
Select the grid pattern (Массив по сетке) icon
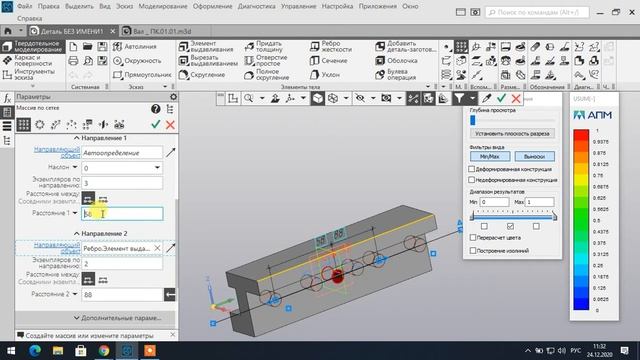click(x=23, y=124)
